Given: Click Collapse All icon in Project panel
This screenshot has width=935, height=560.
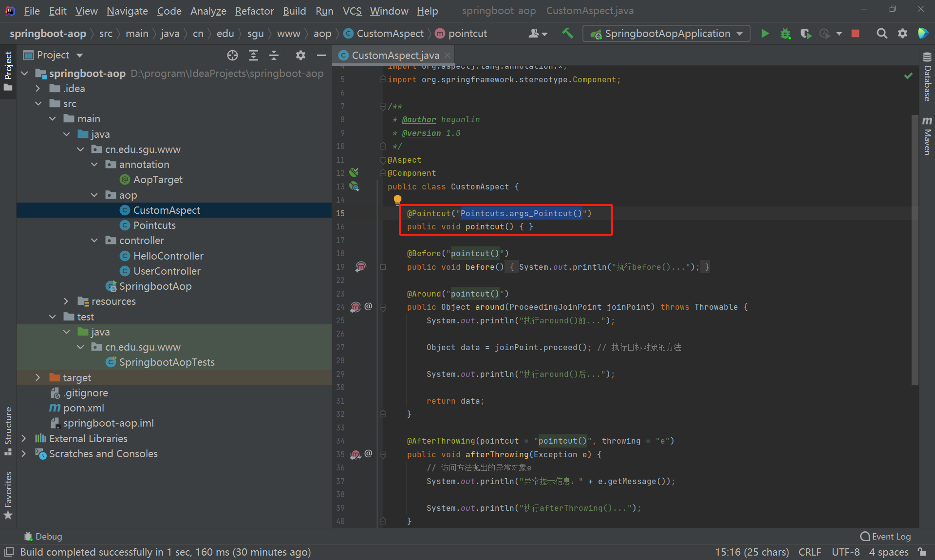Looking at the screenshot, I should pos(274,55).
